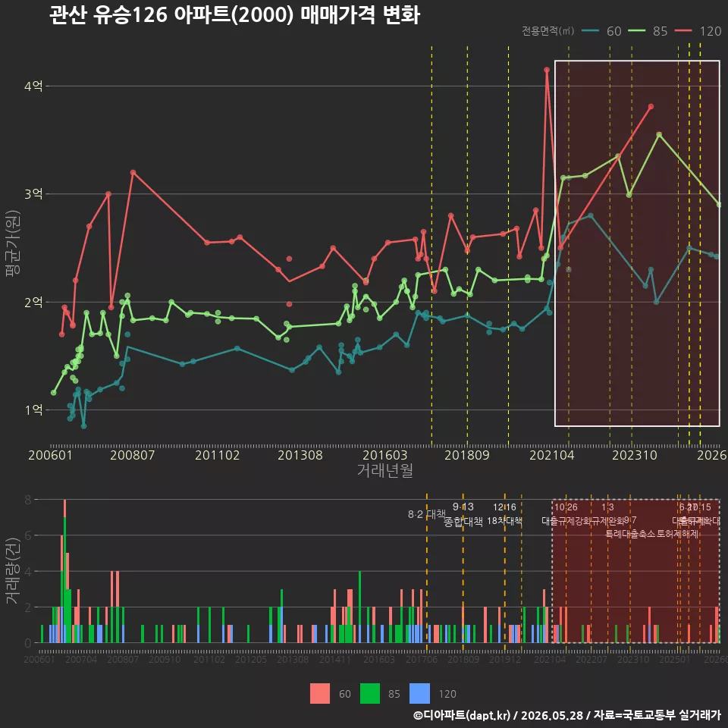Click the red 120 peak point above 4억
The image size is (728, 728).
point(547,70)
